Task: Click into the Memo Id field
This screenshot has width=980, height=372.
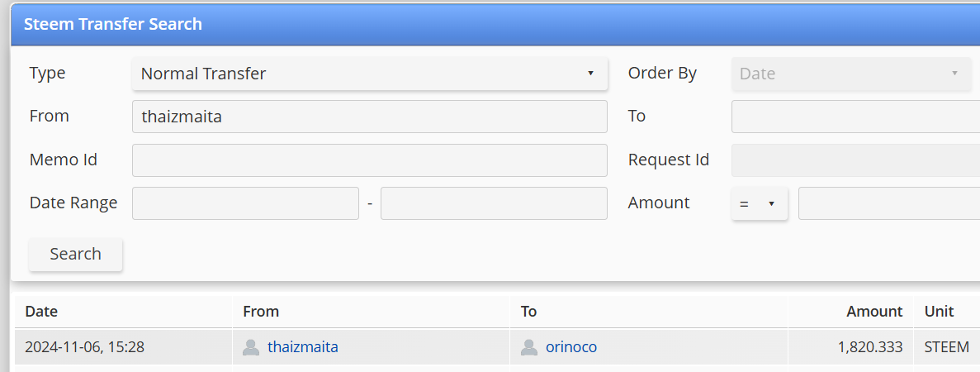Action: (x=369, y=160)
